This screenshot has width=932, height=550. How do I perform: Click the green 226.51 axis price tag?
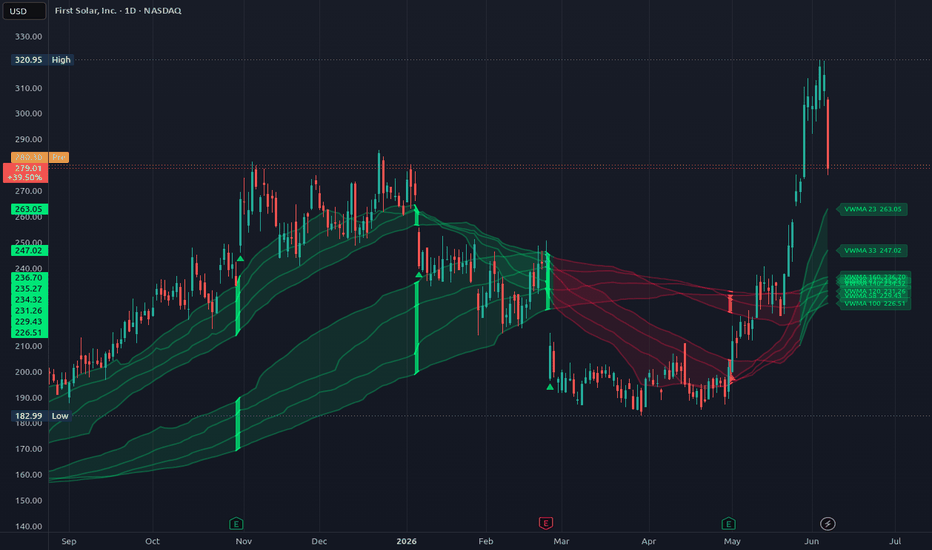point(29,332)
